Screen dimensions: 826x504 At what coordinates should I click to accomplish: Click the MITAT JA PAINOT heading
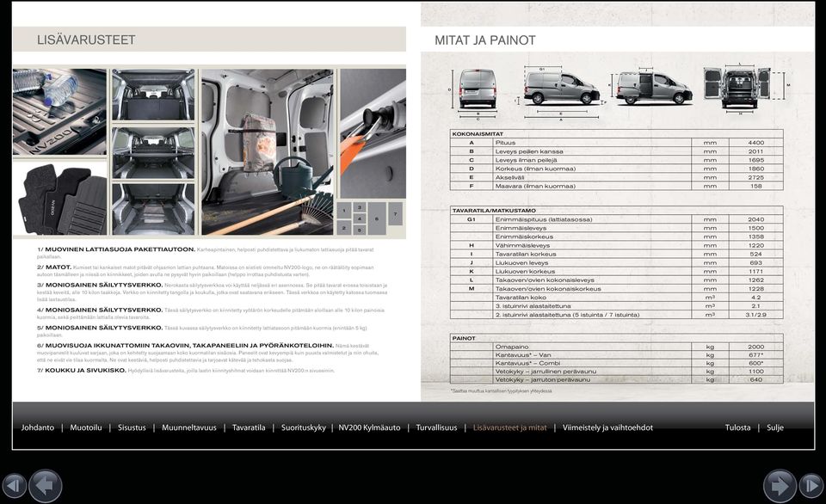coord(484,40)
